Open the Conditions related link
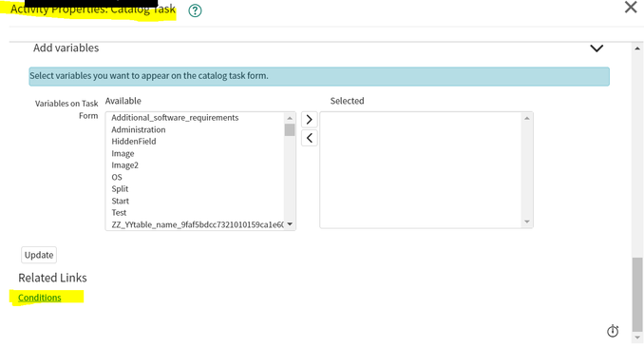Screen dimensions: 644x348 [x=40, y=298]
